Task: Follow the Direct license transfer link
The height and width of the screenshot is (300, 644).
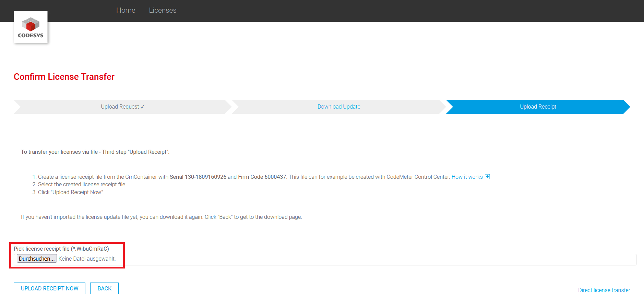Action: point(604,290)
